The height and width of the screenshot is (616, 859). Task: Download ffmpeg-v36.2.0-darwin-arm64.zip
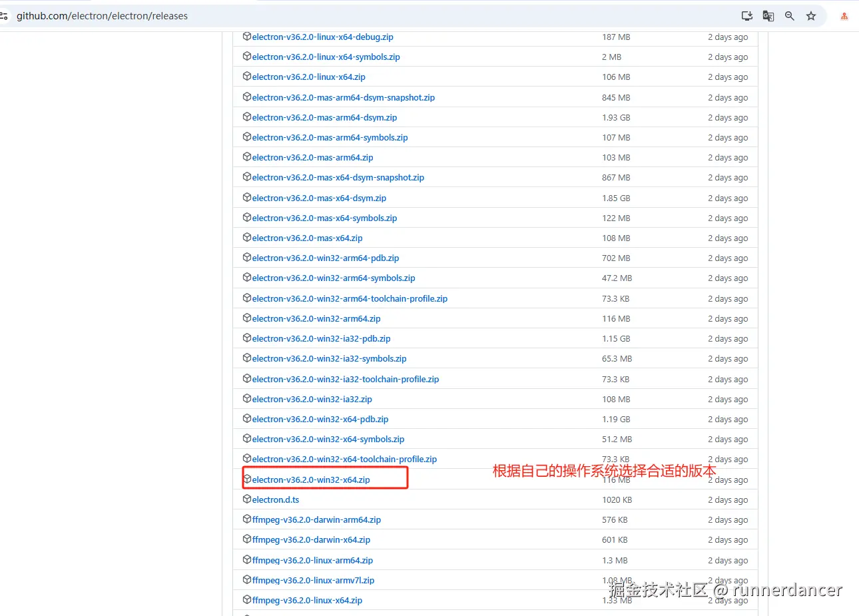click(x=316, y=520)
